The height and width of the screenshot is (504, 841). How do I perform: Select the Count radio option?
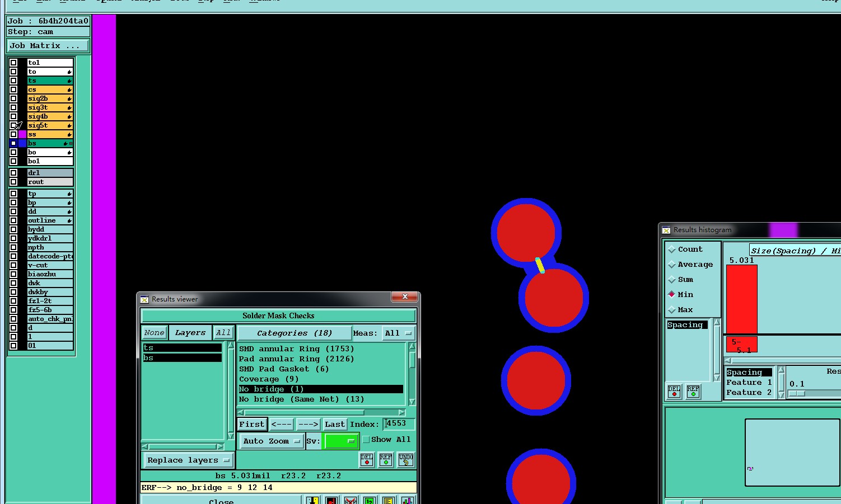point(672,249)
